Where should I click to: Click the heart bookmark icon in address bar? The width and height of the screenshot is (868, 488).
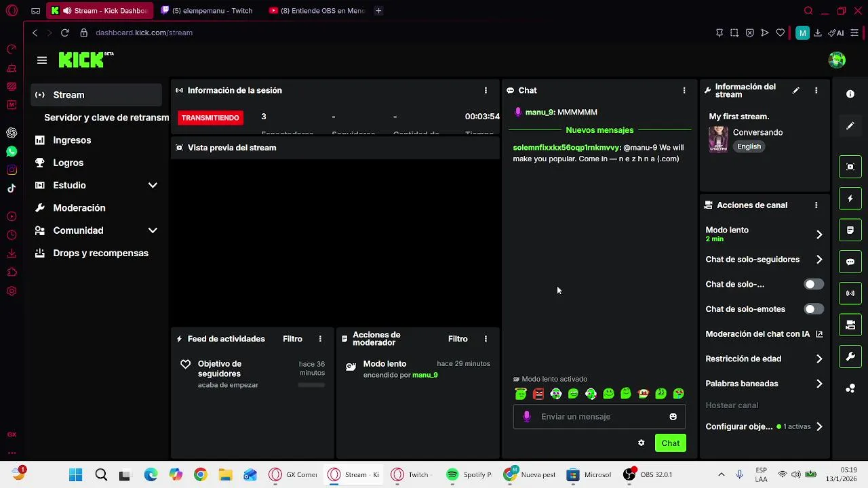pyautogui.click(x=781, y=33)
